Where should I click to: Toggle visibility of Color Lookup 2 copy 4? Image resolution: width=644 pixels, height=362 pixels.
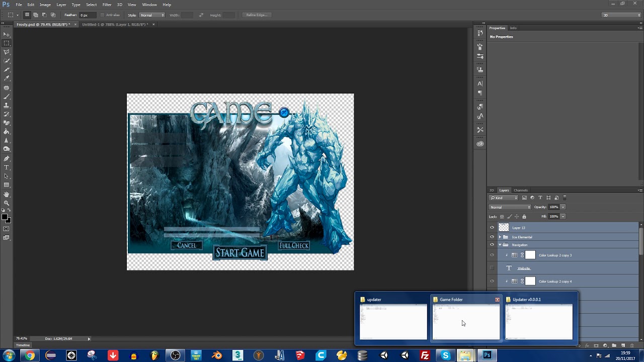(x=492, y=281)
